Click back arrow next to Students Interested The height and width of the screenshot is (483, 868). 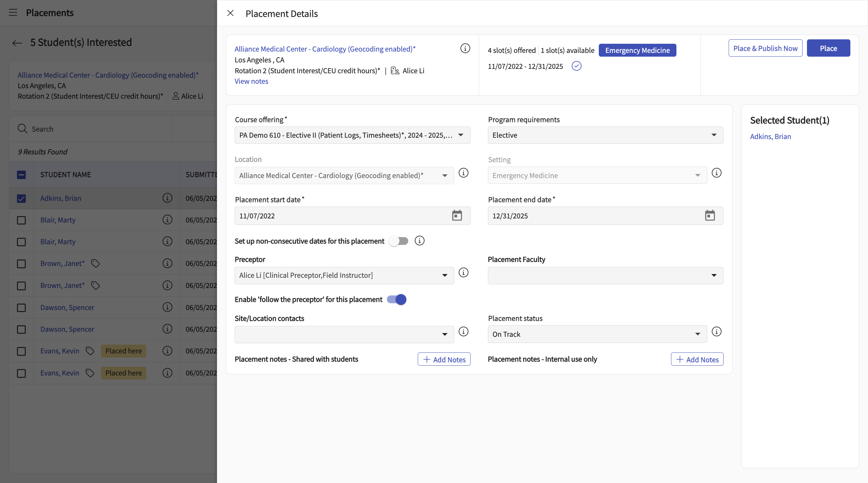tap(17, 43)
